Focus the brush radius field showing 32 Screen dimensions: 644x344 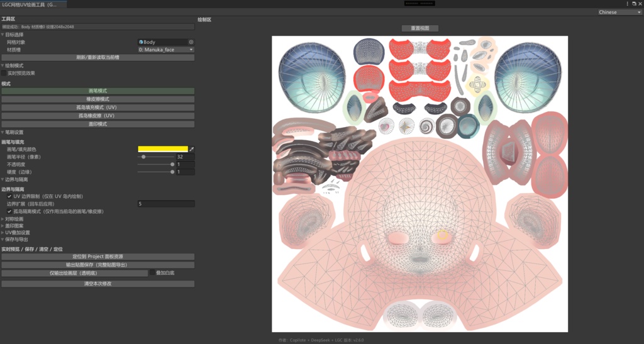click(186, 157)
